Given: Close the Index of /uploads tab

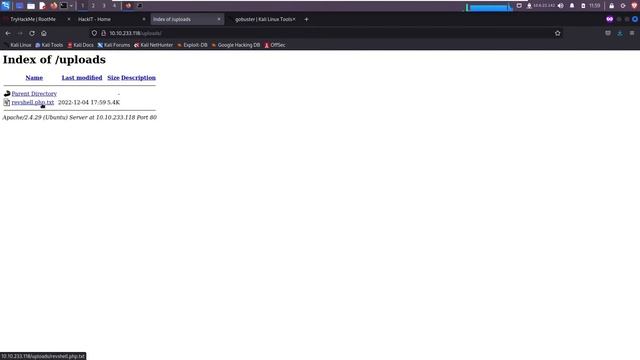Looking at the screenshot, I should (x=219, y=19).
